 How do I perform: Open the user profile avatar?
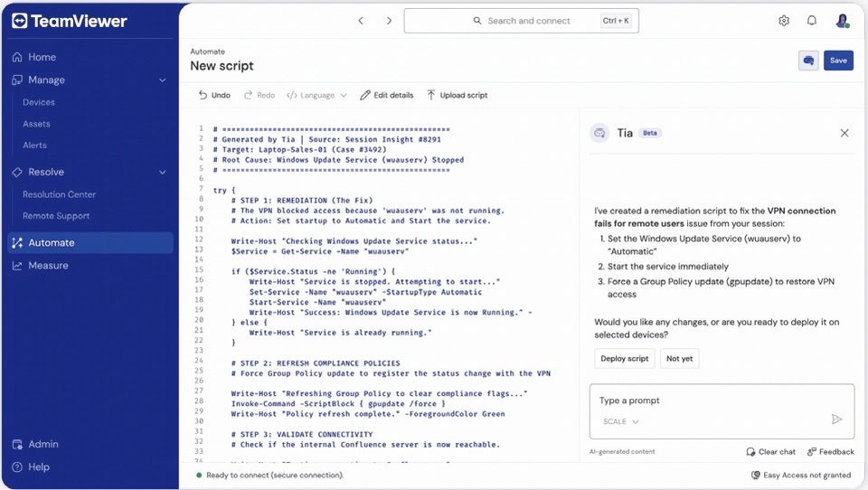pos(843,21)
